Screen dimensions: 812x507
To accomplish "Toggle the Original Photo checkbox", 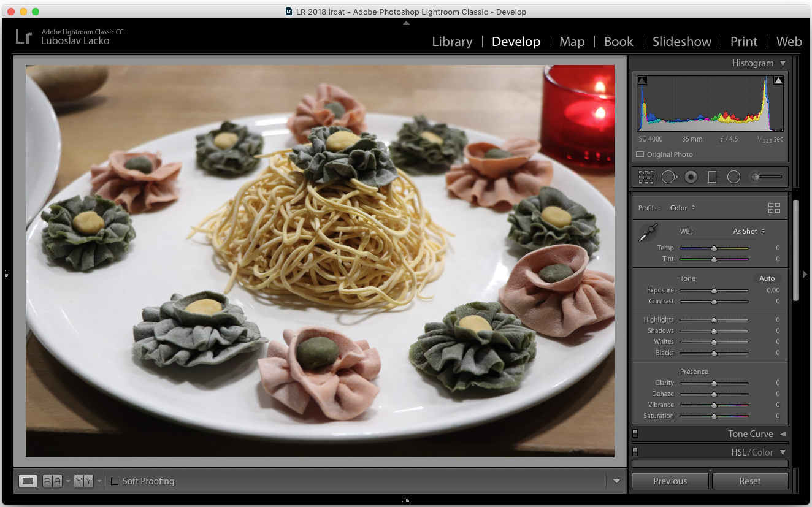I will pyautogui.click(x=640, y=154).
